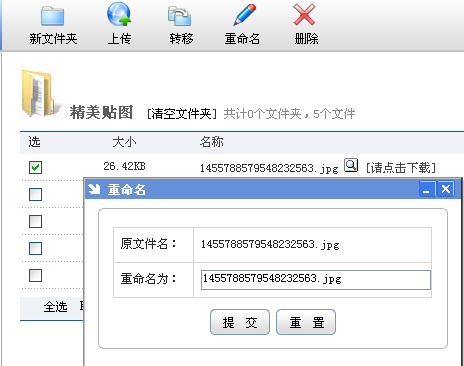
Task: Click the 重命名 toolbar label
Action: tap(242, 39)
